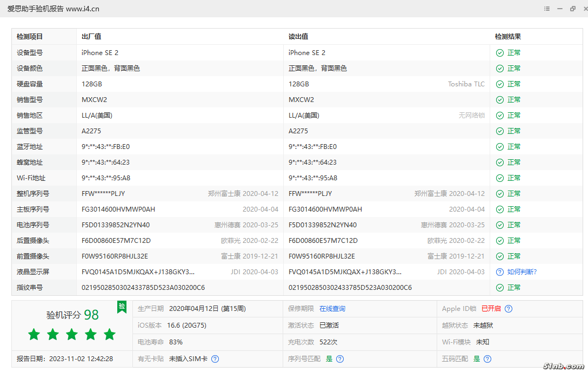Image resolution: width=588 pixels, height=373 pixels.
Task: Select factory Bluetooth address 9*:**:43:**:FB:E0
Action: coord(106,147)
